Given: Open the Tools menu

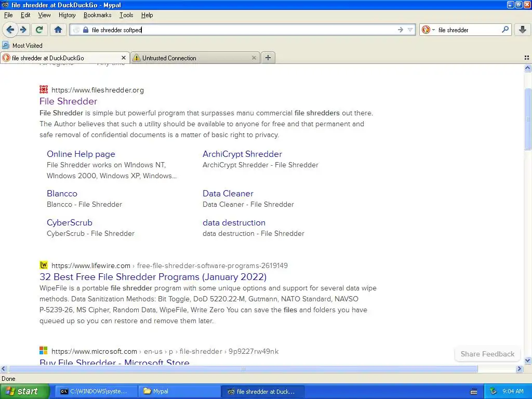Looking at the screenshot, I should pos(126,15).
